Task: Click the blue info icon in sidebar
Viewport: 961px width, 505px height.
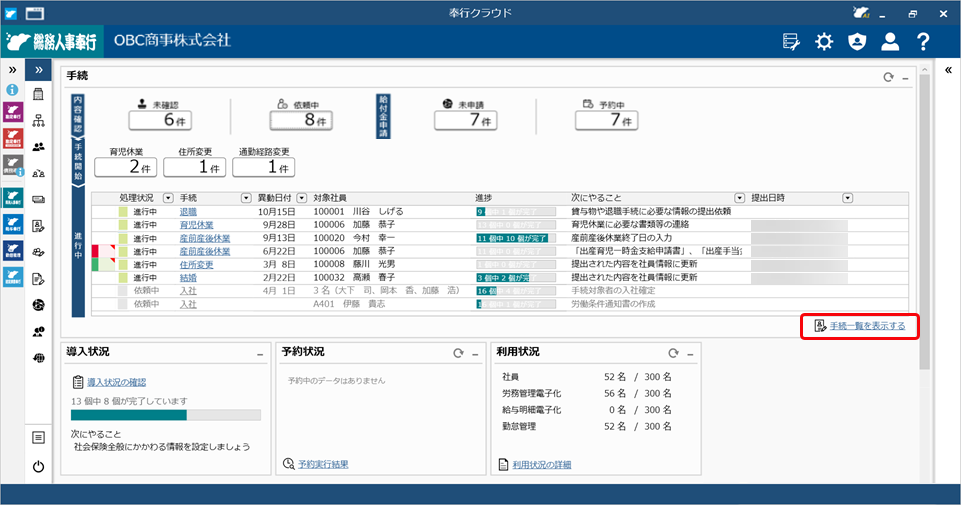Action: click(x=12, y=90)
